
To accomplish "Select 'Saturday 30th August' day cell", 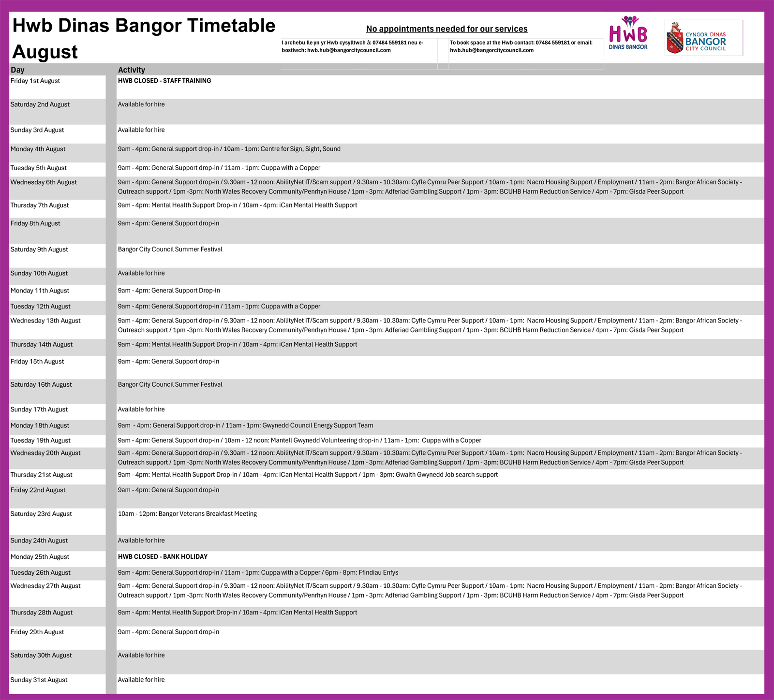I will click(x=58, y=662).
